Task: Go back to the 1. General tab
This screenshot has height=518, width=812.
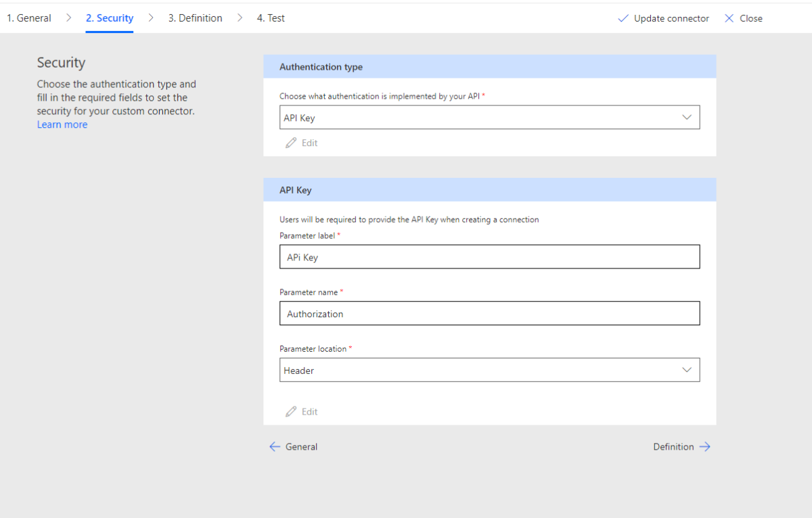Action: (x=28, y=18)
